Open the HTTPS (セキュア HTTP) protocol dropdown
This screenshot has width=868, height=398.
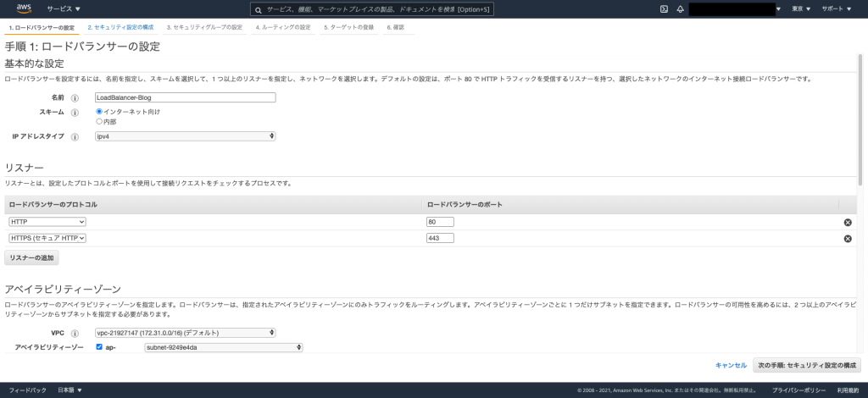pyautogui.click(x=47, y=238)
